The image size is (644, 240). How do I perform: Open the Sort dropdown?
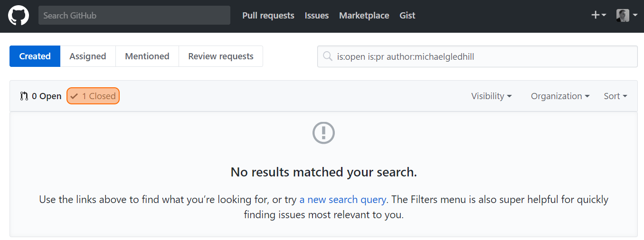pyautogui.click(x=616, y=96)
